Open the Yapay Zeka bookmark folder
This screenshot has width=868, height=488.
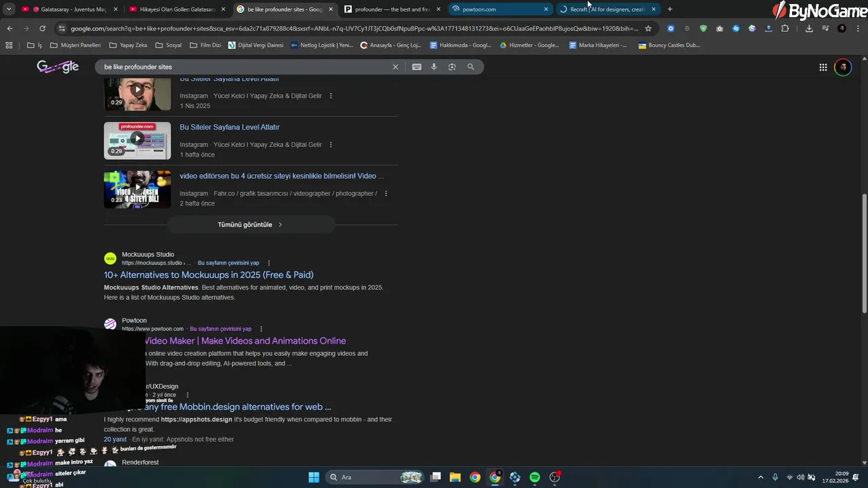[127, 45]
